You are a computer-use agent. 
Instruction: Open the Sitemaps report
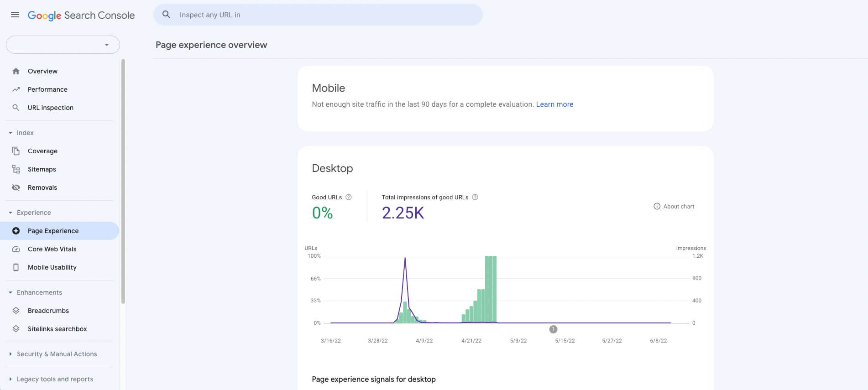point(59,169)
